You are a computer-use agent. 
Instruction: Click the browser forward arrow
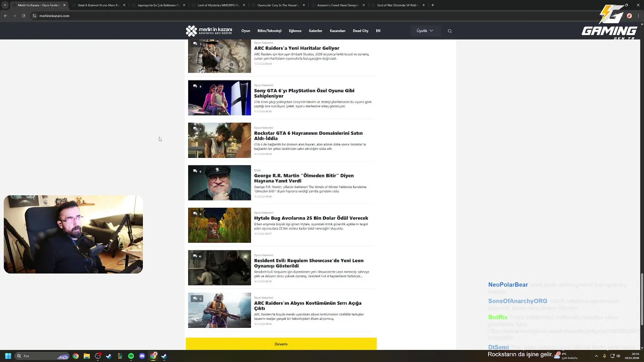pyautogui.click(x=14, y=16)
